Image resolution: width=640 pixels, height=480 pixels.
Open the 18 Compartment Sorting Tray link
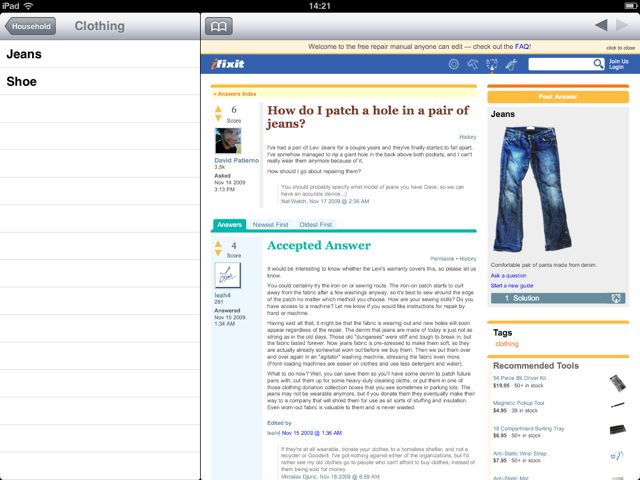pyautogui.click(x=529, y=429)
